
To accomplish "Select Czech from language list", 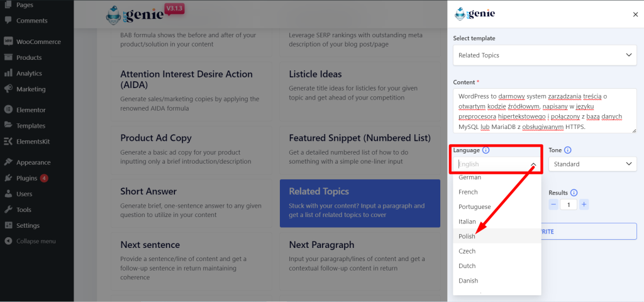I will pos(497,251).
